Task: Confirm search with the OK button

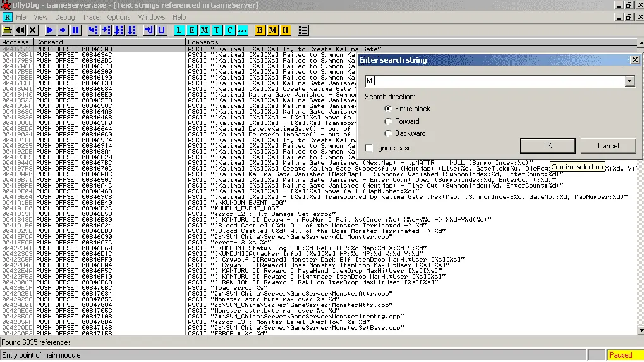Action: pos(547,146)
